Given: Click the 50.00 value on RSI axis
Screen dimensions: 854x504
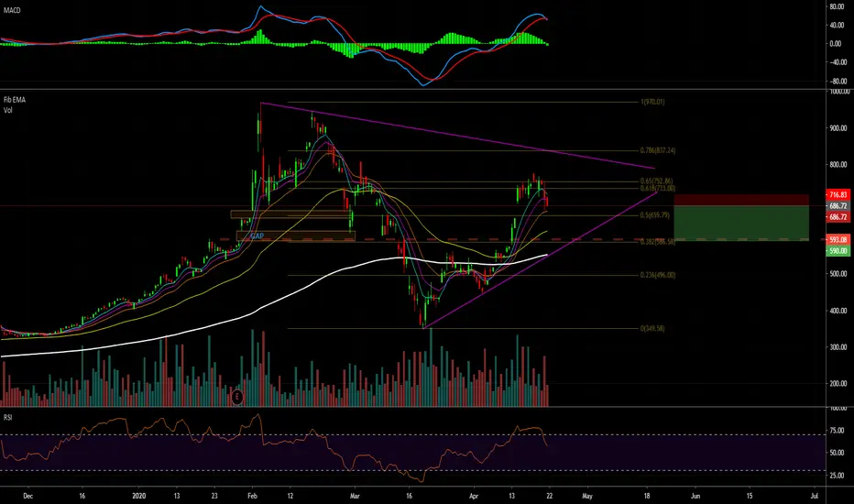Looking at the screenshot, I should pyautogui.click(x=838, y=453).
